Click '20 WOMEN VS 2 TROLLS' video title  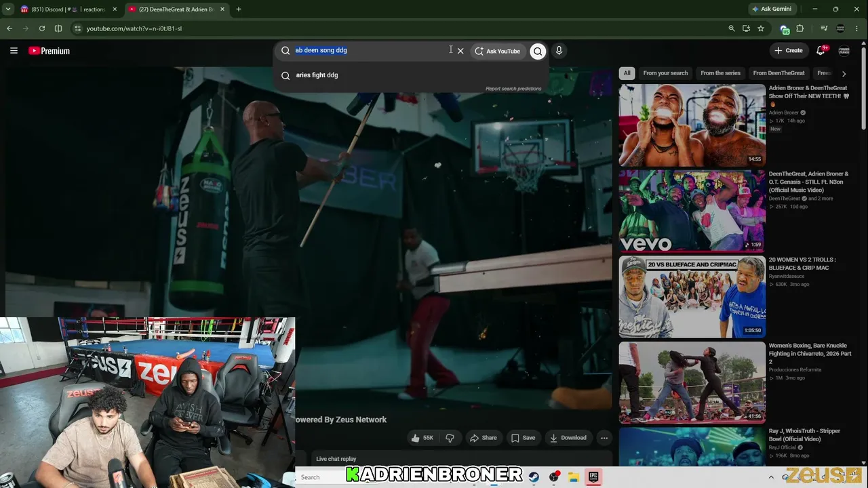point(802,264)
